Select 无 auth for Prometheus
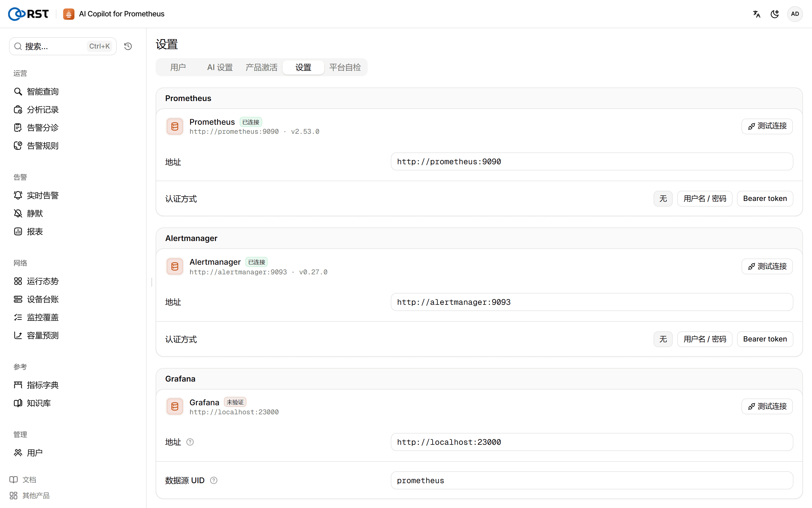The height and width of the screenshot is (508, 812). click(663, 199)
